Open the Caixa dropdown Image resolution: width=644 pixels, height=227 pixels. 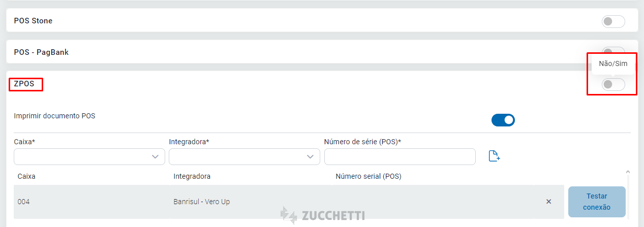pos(89,157)
